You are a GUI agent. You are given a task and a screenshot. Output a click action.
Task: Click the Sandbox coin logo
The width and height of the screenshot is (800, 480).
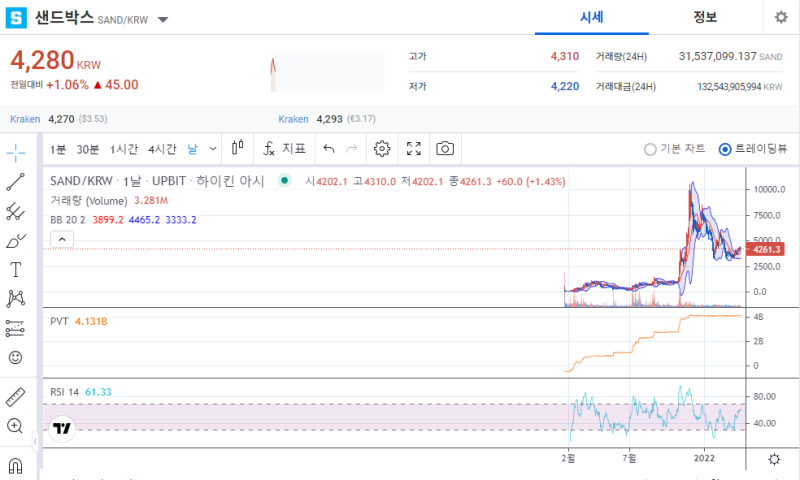(16, 18)
